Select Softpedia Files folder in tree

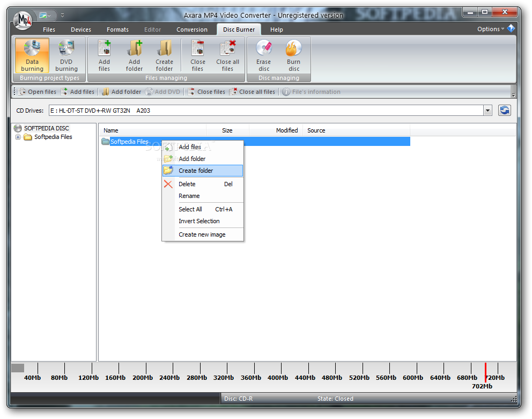tap(53, 137)
